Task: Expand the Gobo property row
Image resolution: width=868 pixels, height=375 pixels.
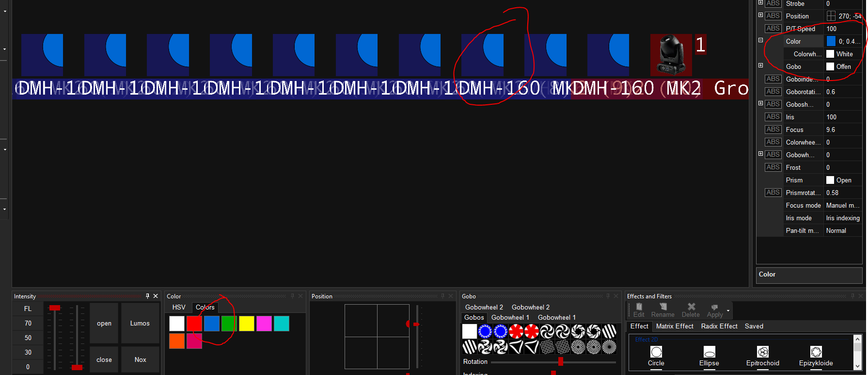Action: [x=760, y=65]
